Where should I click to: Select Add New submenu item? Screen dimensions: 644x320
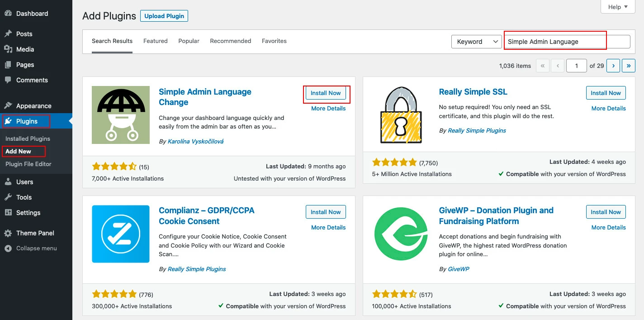click(19, 151)
